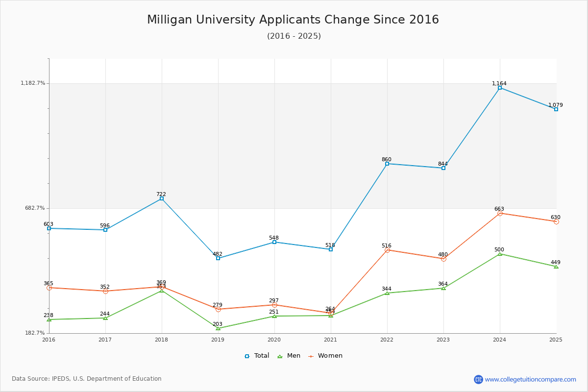Click the Total 482 data point for 2019
This screenshot has width=588, height=392.
click(x=218, y=258)
